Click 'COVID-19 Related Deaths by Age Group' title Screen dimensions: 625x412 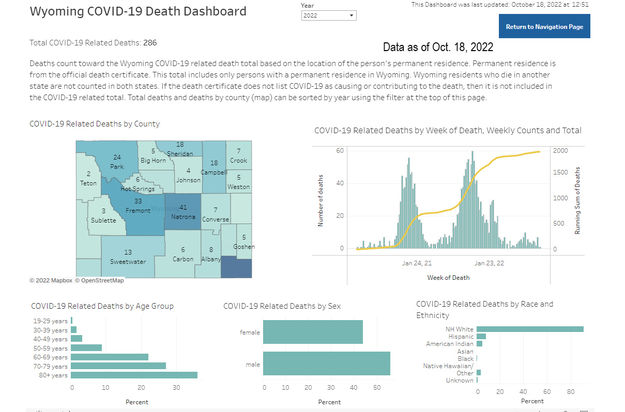click(x=102, y=306)
